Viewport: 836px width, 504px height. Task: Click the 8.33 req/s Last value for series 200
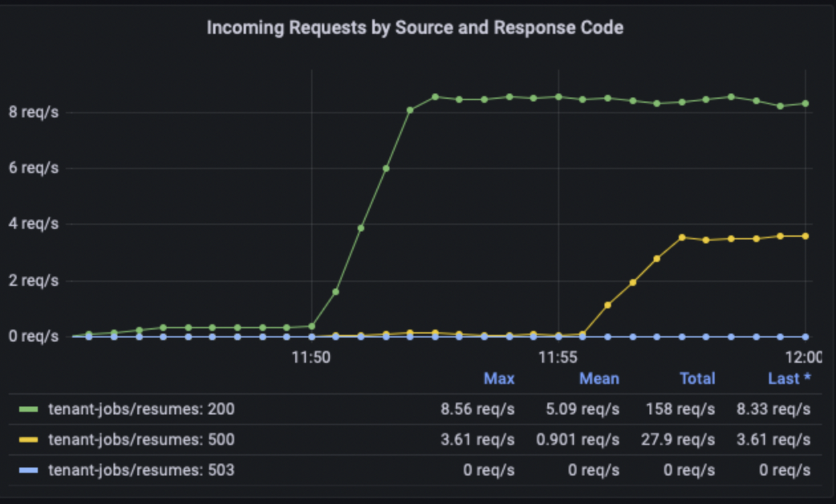[772, 409]
